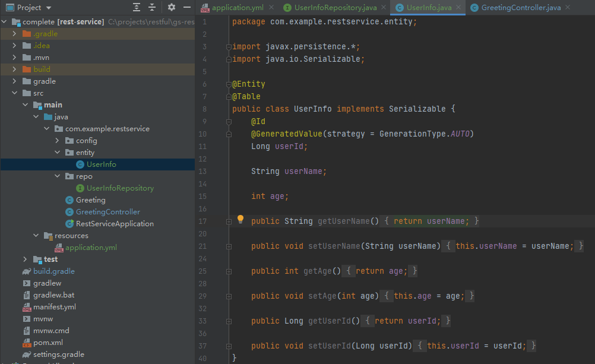595x364 pixels.
Task: Collapse the repo package
Action: click(x=57, y=176)
